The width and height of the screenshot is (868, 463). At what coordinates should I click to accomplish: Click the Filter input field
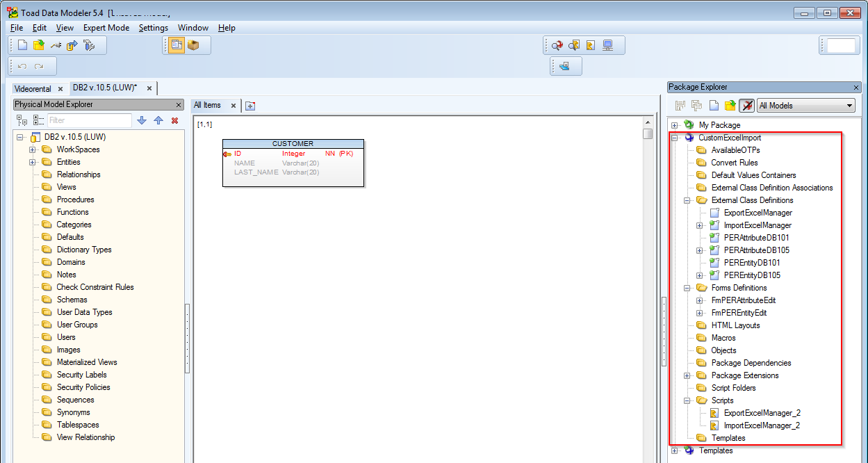tap(89, 120)
